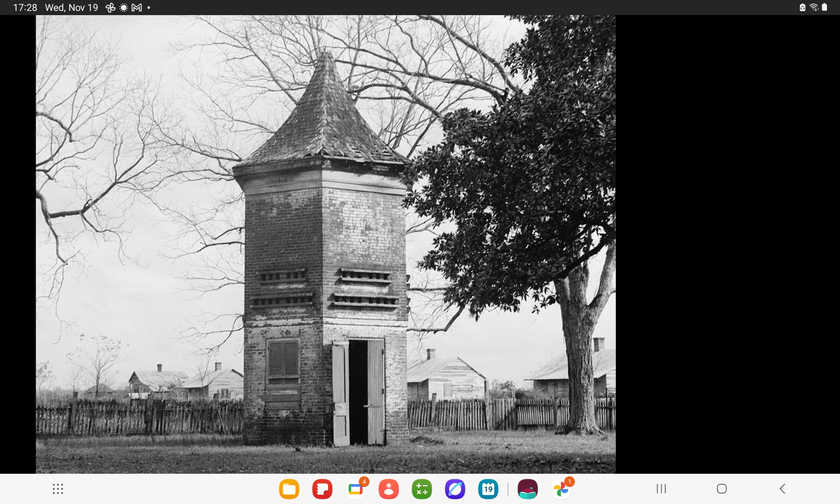The image size is (840, 504).
Task: Tap the Wi-Fi status icon
Action: (814, 8)
